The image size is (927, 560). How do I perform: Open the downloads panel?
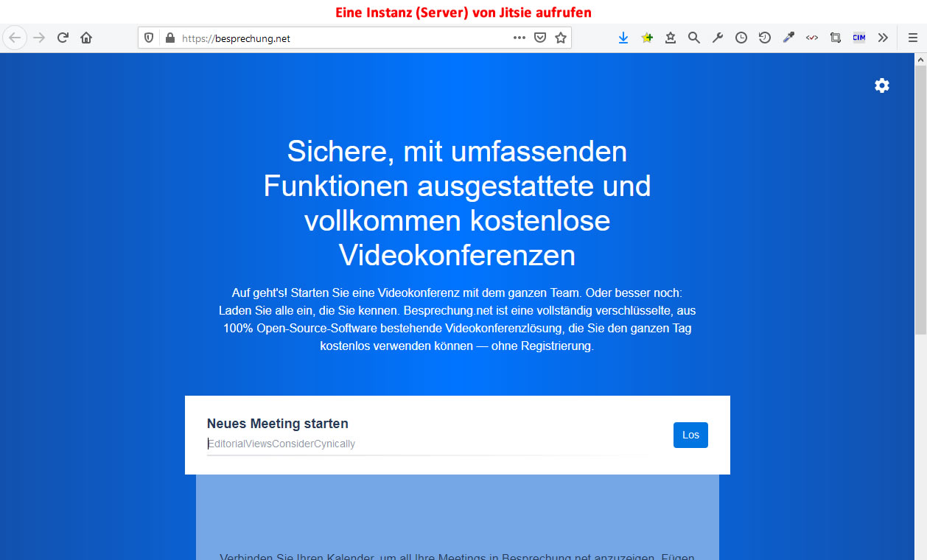pos(623,38)
